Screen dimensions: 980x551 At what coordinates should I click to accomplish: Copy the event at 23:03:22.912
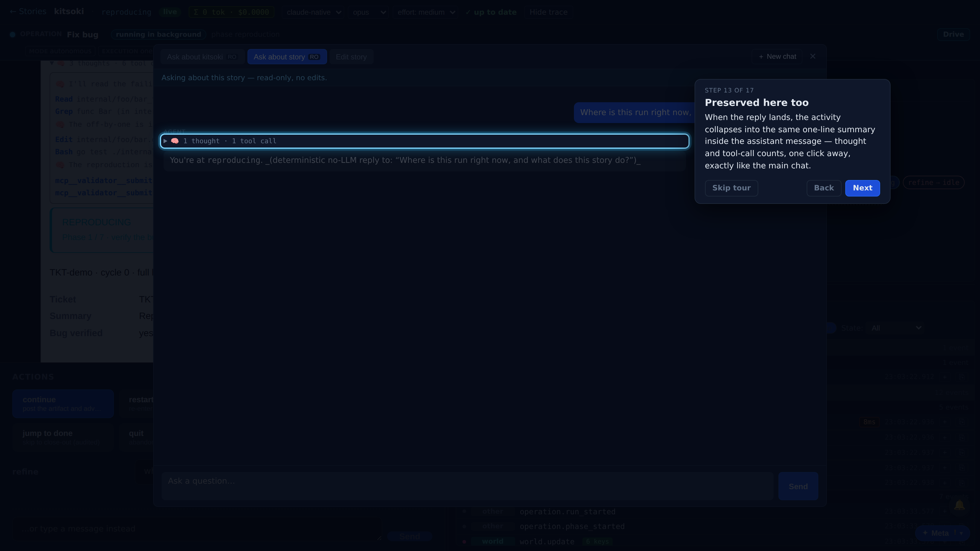(x=961, y=377)
